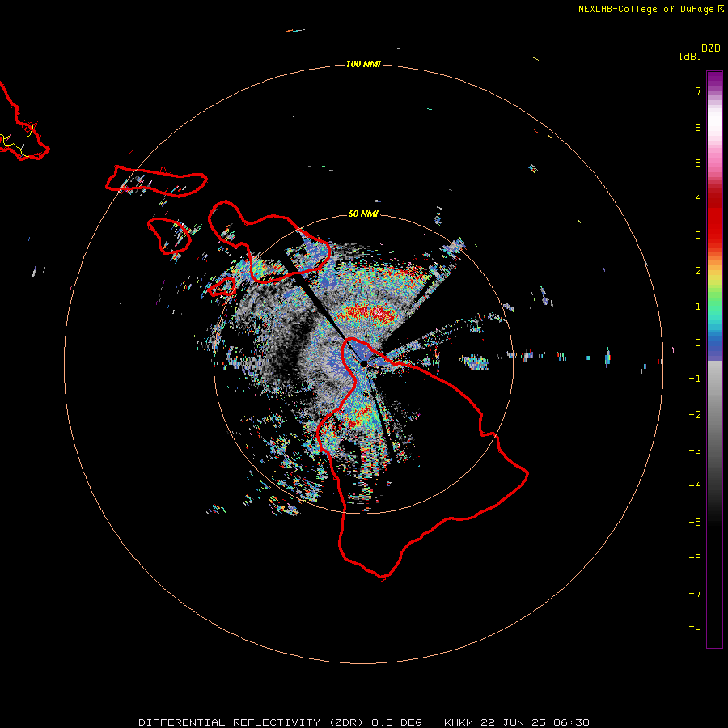This screenshot has width=728, height=728.
Task: Click the radar site black dot at center
Action: (364, 363)
